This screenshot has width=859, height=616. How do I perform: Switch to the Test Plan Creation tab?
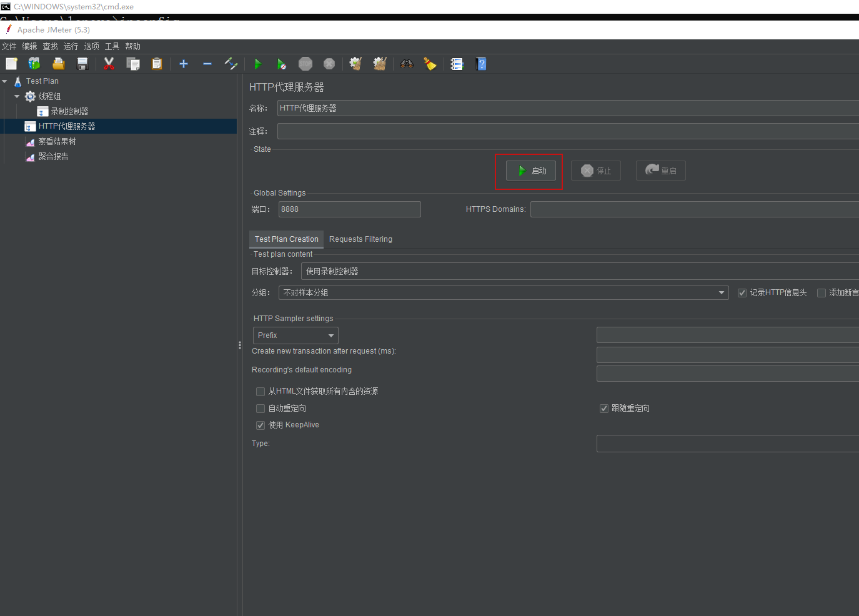pos(287,239)
